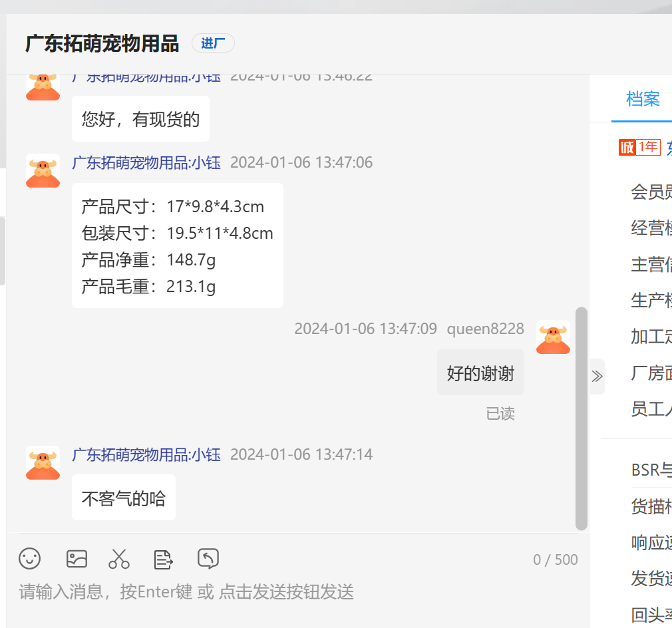Open the quick phrases document icon
Viewport: 672px width, 628px height.
point(163,559)
